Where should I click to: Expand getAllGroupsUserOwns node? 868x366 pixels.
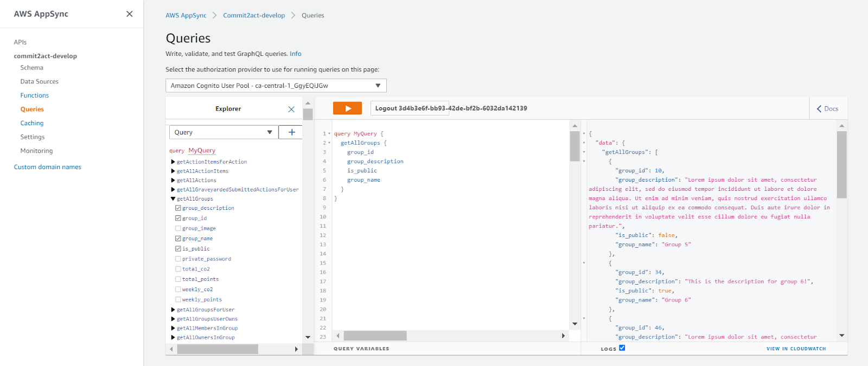(173, 319)
